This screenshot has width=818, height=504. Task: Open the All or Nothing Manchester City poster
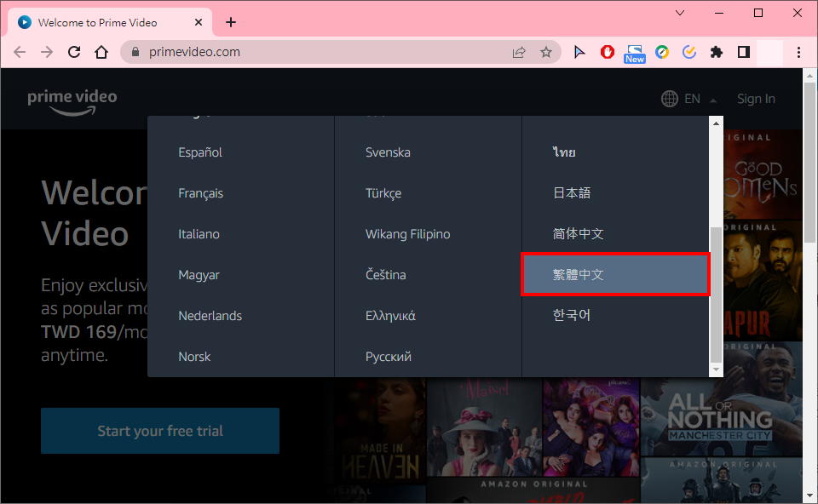[721, 398]
